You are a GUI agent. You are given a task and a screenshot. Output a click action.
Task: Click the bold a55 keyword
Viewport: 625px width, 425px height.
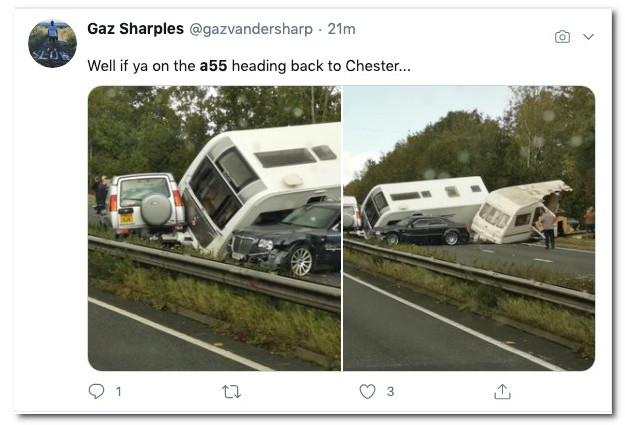213,66
